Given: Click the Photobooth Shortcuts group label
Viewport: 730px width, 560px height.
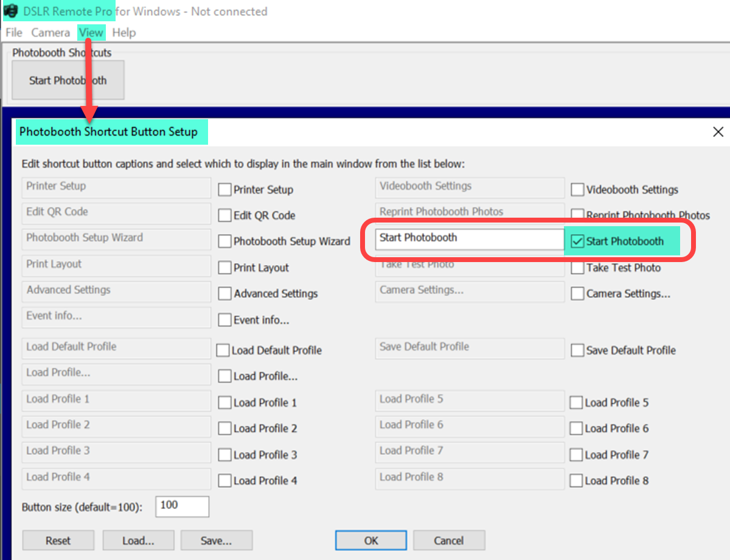Looking at the screenshot, I should click(x=62, y=53).
